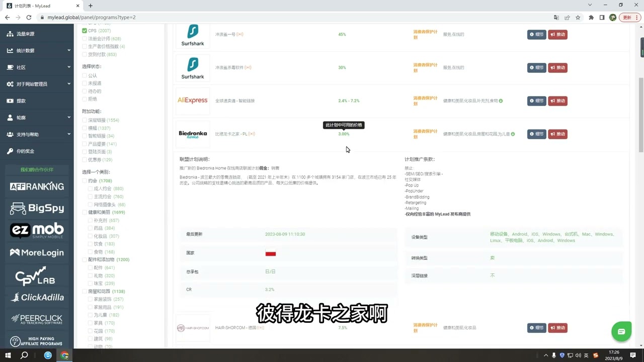Bookmark this page star icon

(x=578, y=17)
